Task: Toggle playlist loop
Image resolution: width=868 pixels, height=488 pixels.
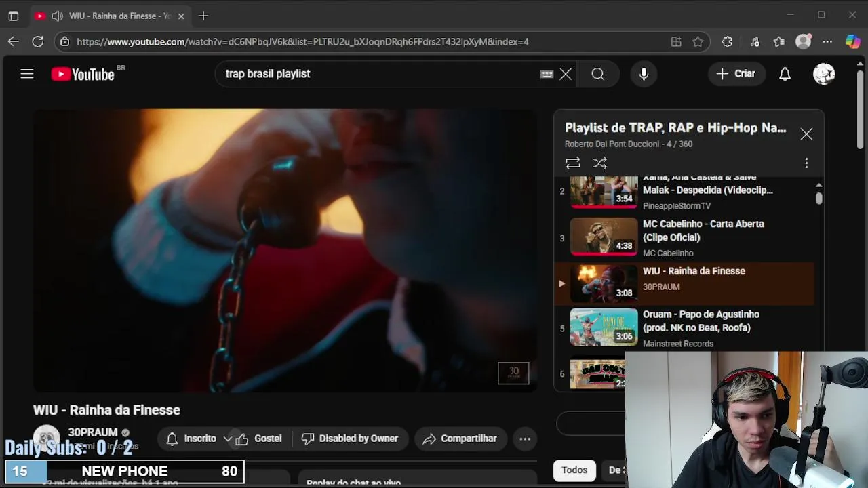Action: point(573,163)
